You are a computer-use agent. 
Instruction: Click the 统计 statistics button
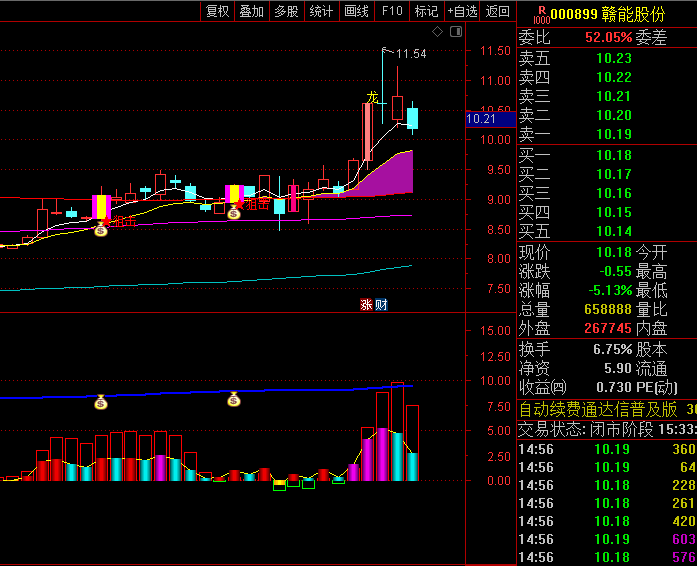click(x=321, y=11)
